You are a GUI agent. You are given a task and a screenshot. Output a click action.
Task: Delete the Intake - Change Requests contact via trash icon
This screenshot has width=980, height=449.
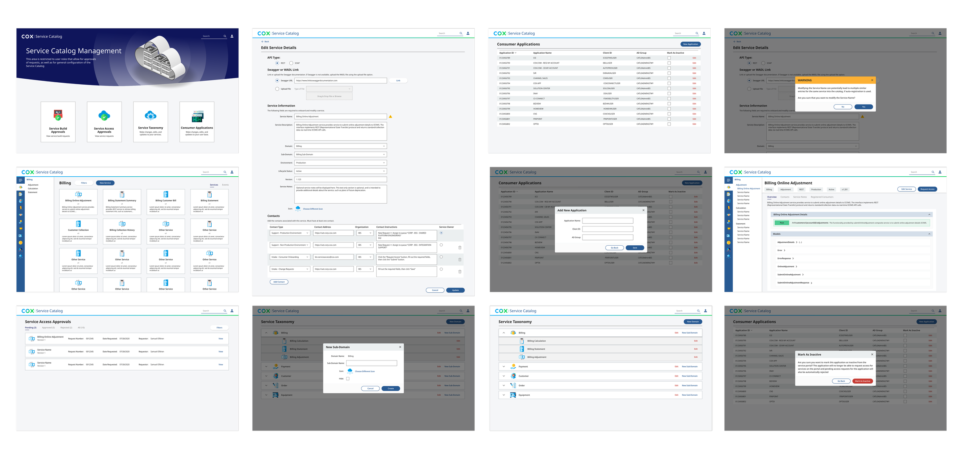pyautogui.click(x=460, y=272)
